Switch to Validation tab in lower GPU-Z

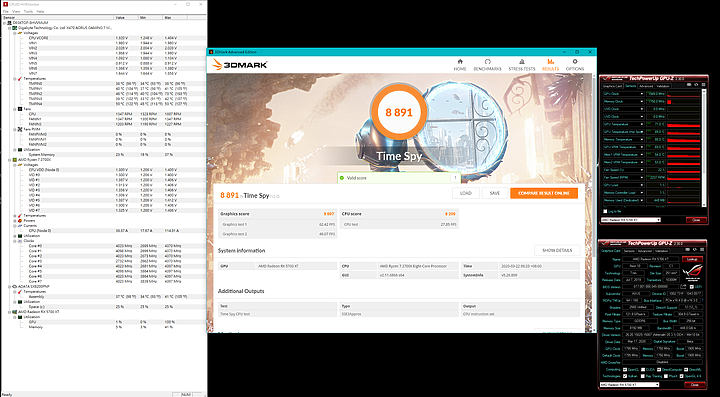(662, 251)
